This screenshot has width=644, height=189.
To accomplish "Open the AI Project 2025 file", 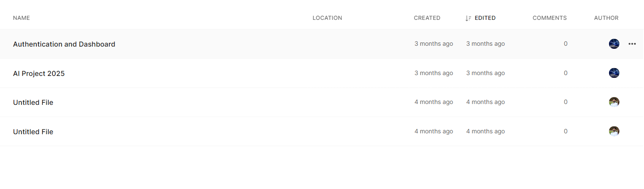I will 39,73.
